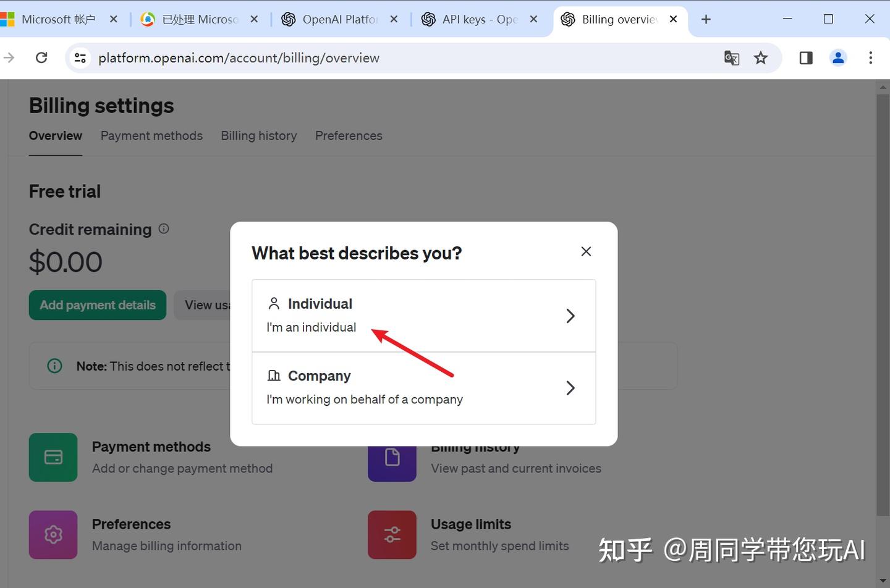
Task: Click the Billing settings page title
Action: 101,106
